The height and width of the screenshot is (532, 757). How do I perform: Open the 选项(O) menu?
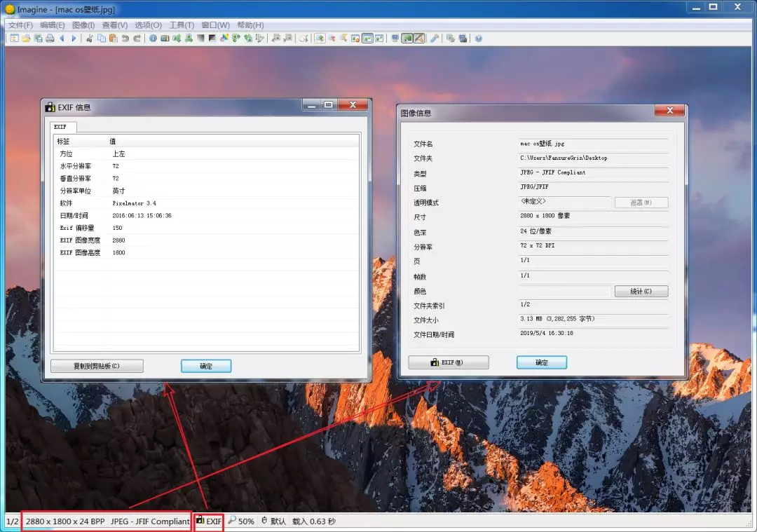pos(148,25)
